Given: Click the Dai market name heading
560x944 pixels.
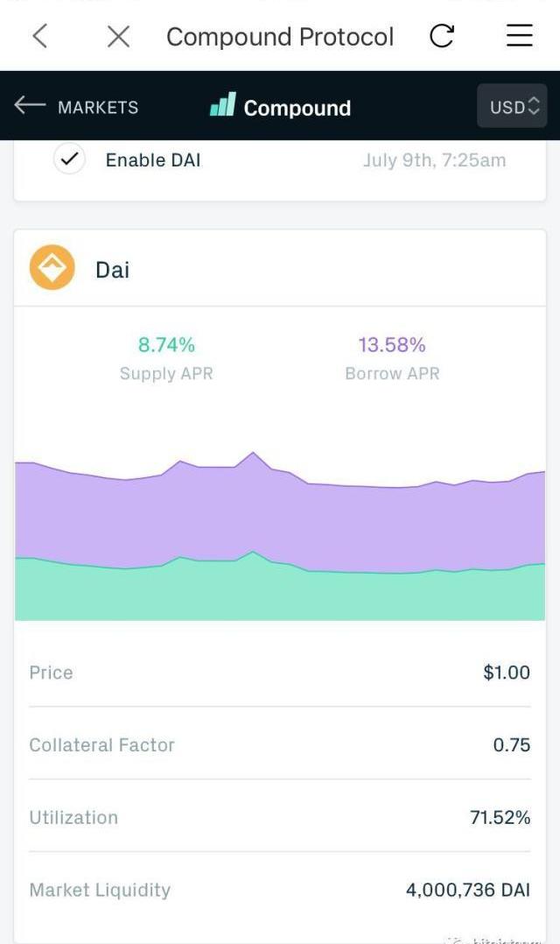Looking at the screenshot, I should click(x=113, y=270).
